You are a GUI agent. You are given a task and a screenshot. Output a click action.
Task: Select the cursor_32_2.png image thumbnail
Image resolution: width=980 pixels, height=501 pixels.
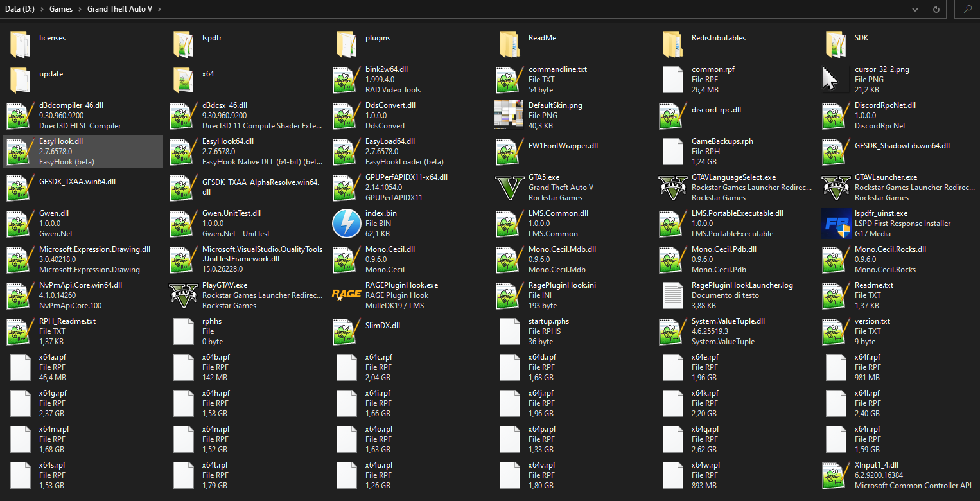click(836, 80)
